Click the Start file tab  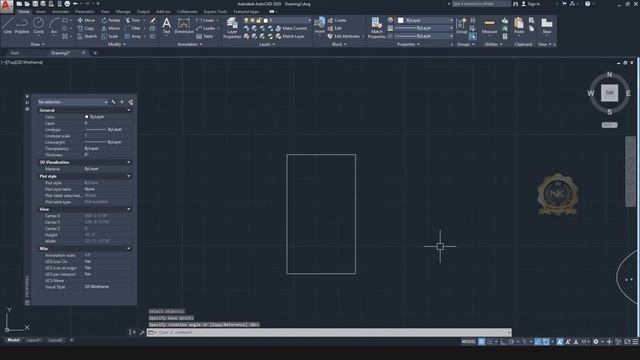(x=14, y=53)
